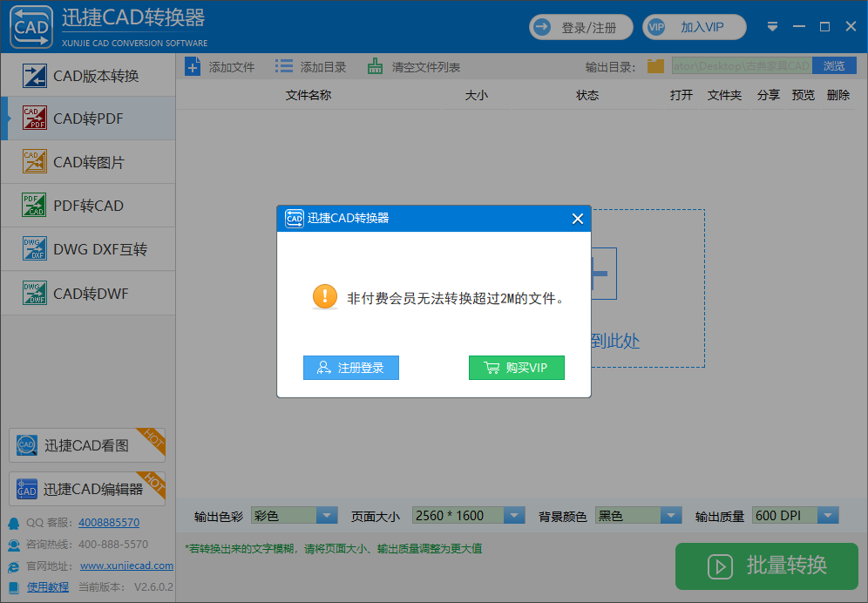Click the 大小 column header
This screenshot has height=603, width=868.
point(477,95)
